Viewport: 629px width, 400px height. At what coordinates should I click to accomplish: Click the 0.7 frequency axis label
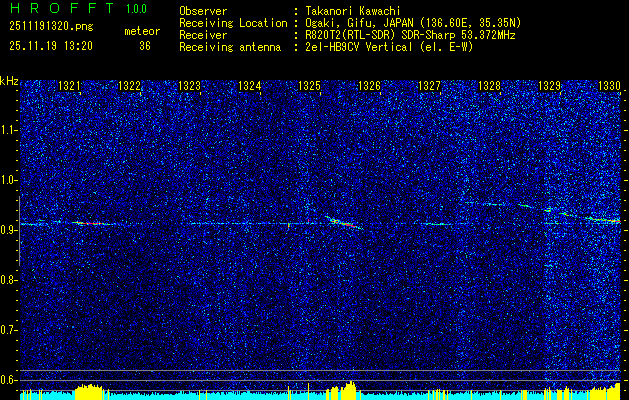pyautogui.click(x=9, y=331)
